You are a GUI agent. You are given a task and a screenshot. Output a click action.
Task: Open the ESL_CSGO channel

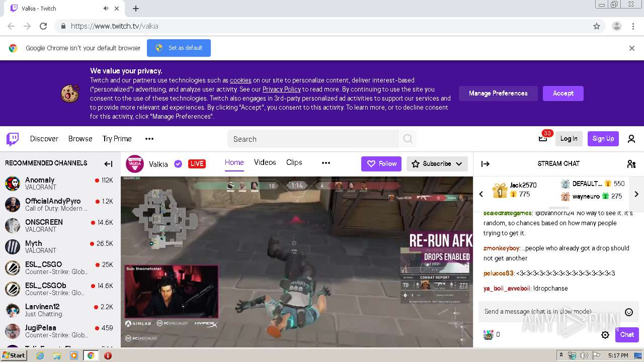[60, 268]
